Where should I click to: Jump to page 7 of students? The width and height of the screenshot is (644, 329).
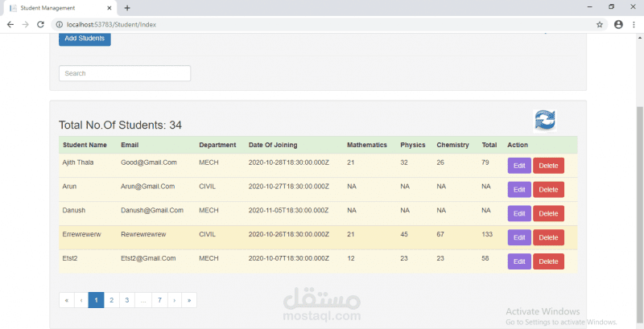(159, 300)
